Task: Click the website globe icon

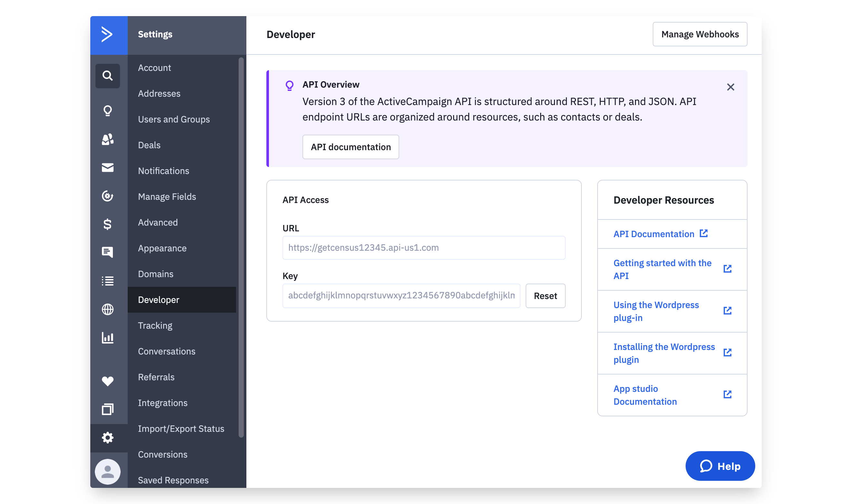Action: click(x=107, y=309)
